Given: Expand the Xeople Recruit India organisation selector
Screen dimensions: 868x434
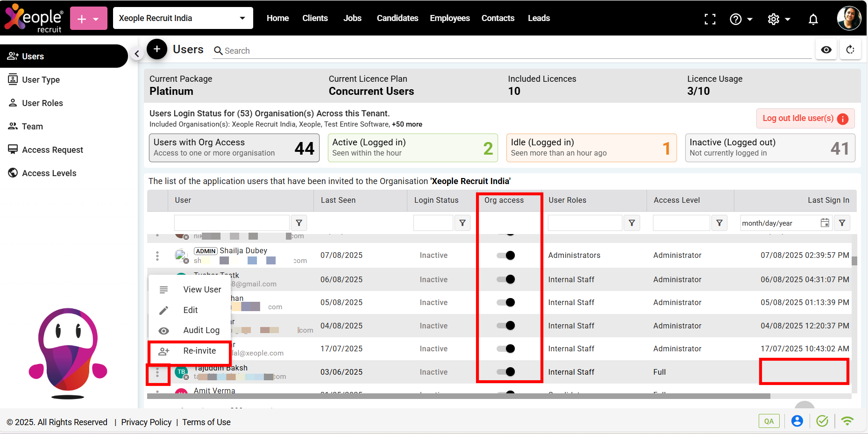Looking at the screenshot, I should click(183, 18).
